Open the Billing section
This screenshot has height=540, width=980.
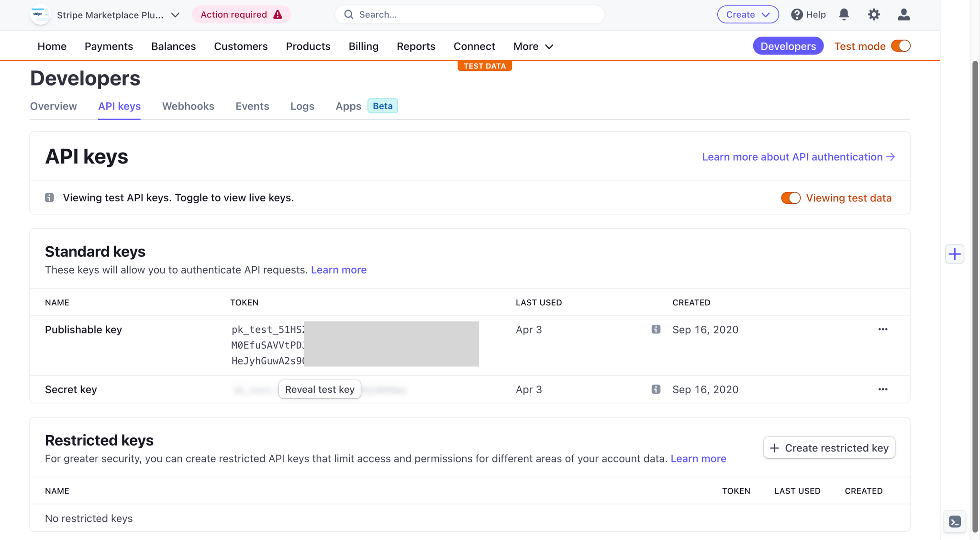click(364, 46)
